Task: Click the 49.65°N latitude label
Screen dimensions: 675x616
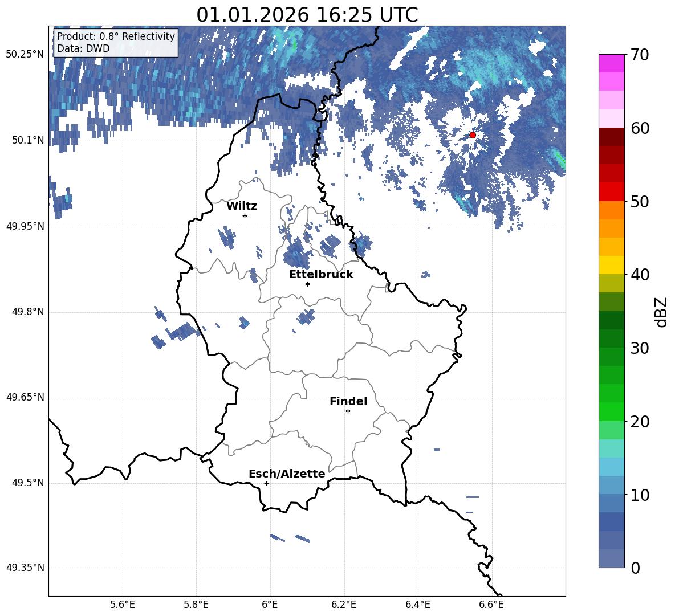Action: (25, 397)
